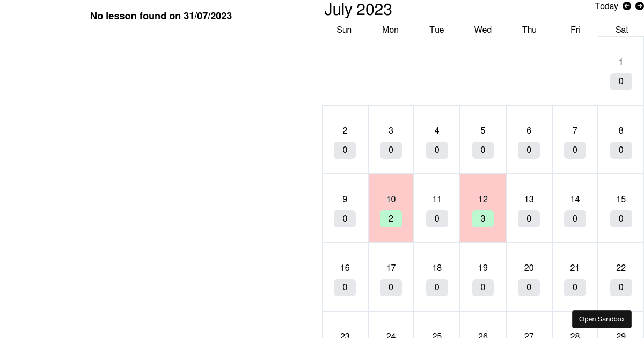Click the next month arrow icon
The image size is (644, 338).
640,6
